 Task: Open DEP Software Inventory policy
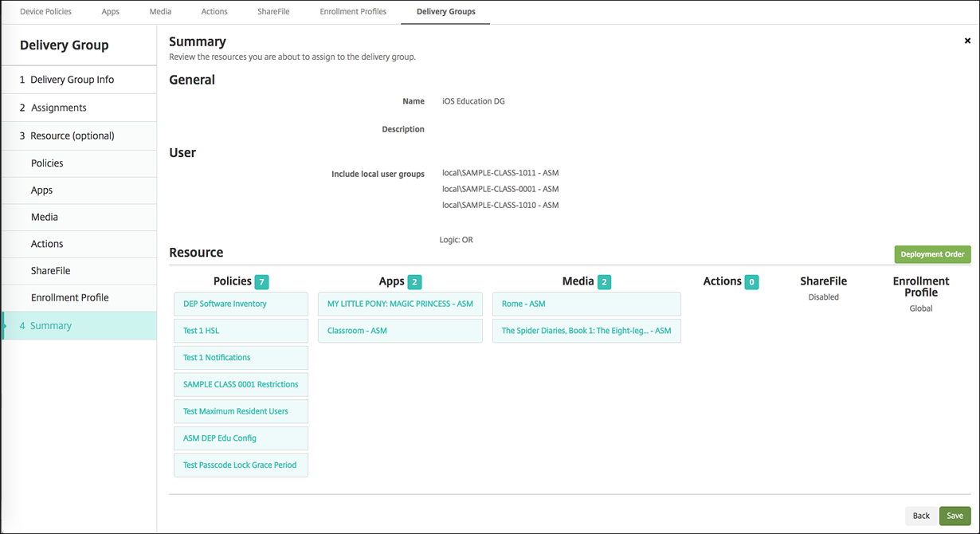point(241,304)
